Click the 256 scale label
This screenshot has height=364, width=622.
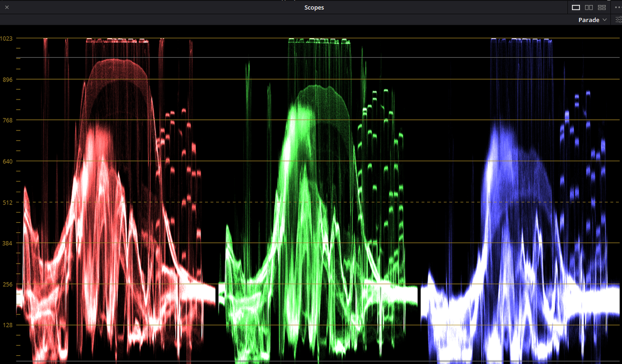click(x=8, y=284)
